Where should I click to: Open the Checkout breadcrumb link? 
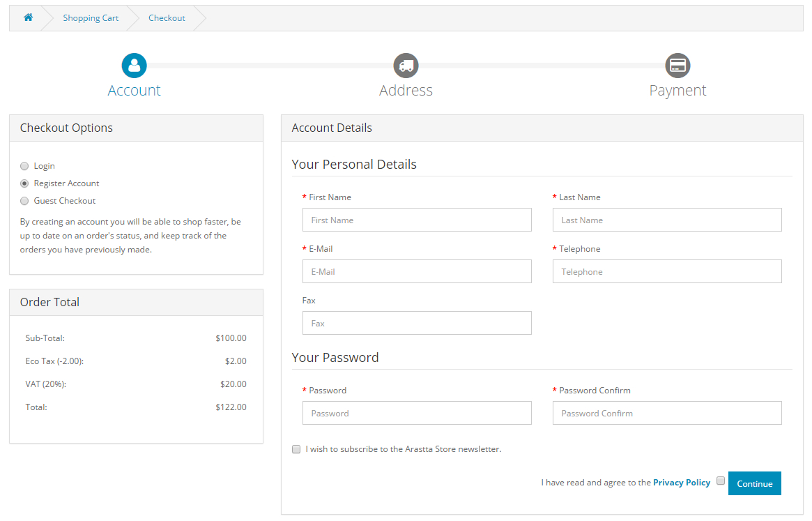point(167,17)
